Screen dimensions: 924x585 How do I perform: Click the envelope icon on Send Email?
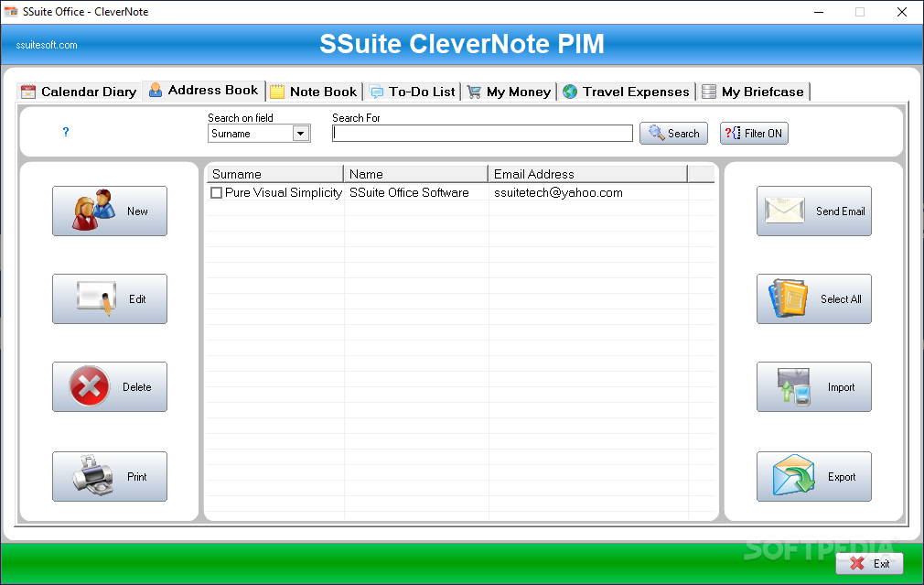point(784,210)
